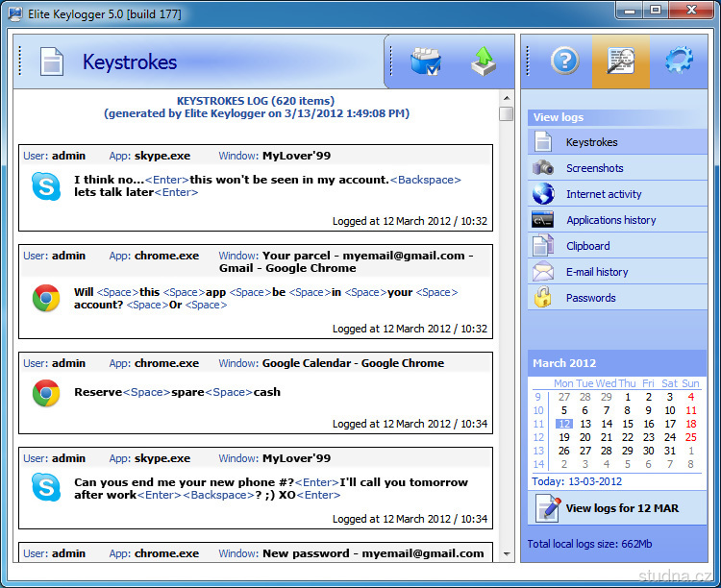Open E-mail history logs
Viewport: 721px width, 588px height.
(596, 272)
